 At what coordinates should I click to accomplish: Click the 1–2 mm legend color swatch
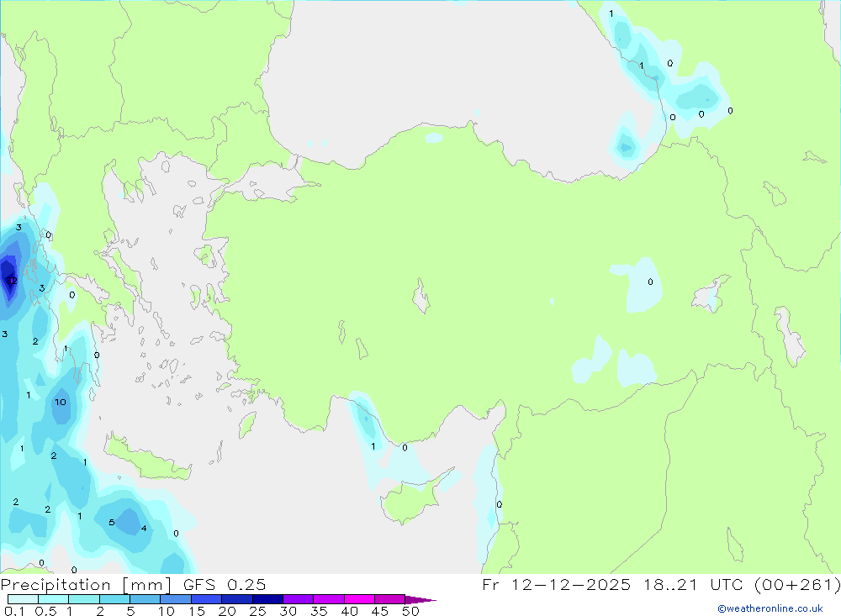pos(83,599)
